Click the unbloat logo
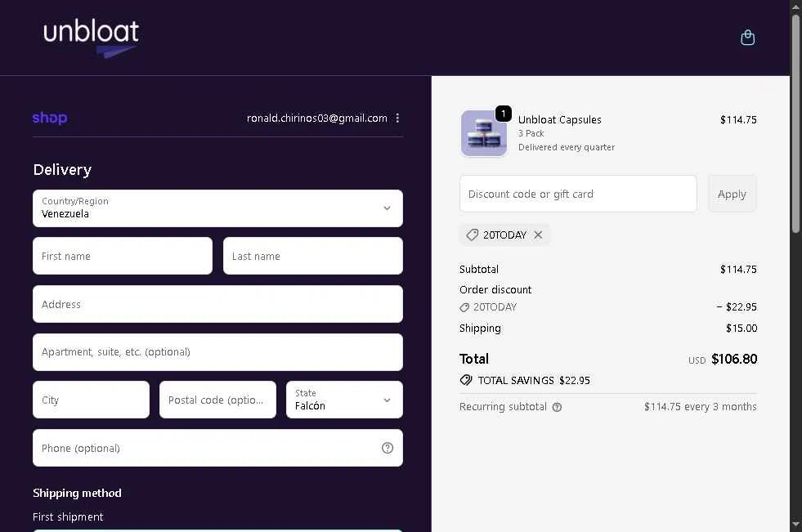This screenshot has height=532, width=802. click(91, 38)
